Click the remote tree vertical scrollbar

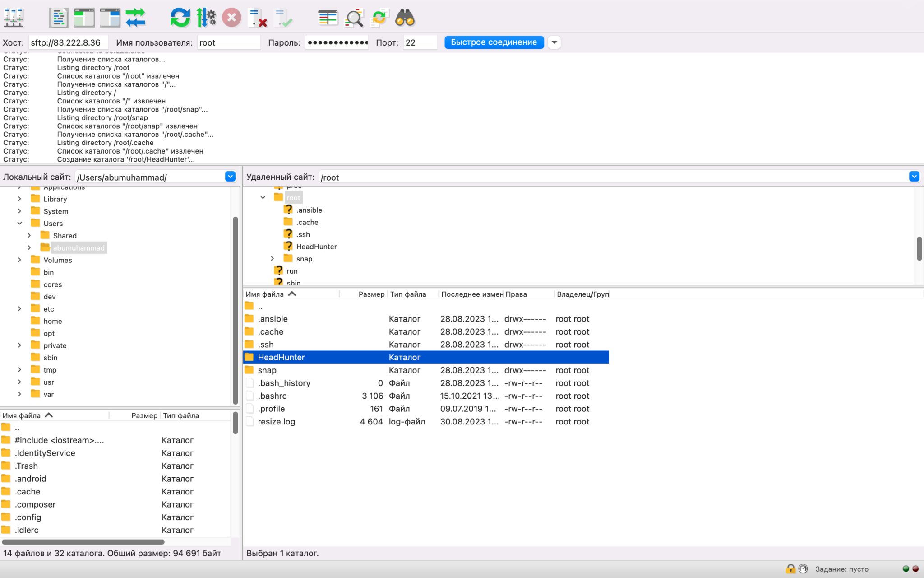pyautogui.click(x=919, y=248)
